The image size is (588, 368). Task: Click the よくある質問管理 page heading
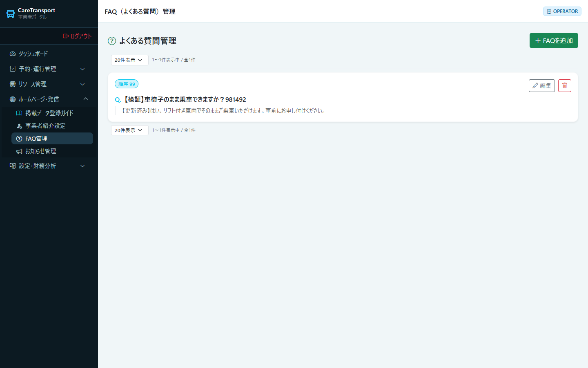click(x=148, y=41)
